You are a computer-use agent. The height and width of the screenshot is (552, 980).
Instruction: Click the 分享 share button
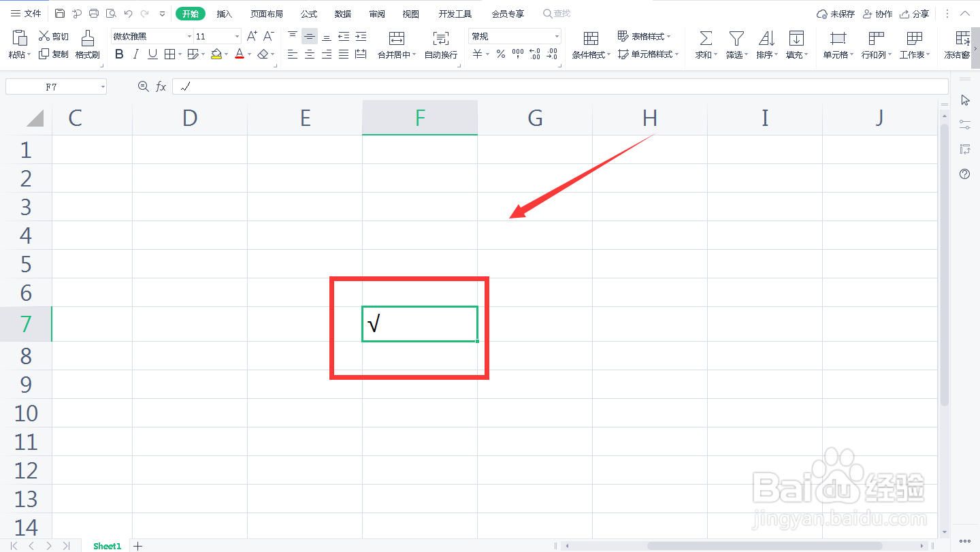click(x=914, y=14)
